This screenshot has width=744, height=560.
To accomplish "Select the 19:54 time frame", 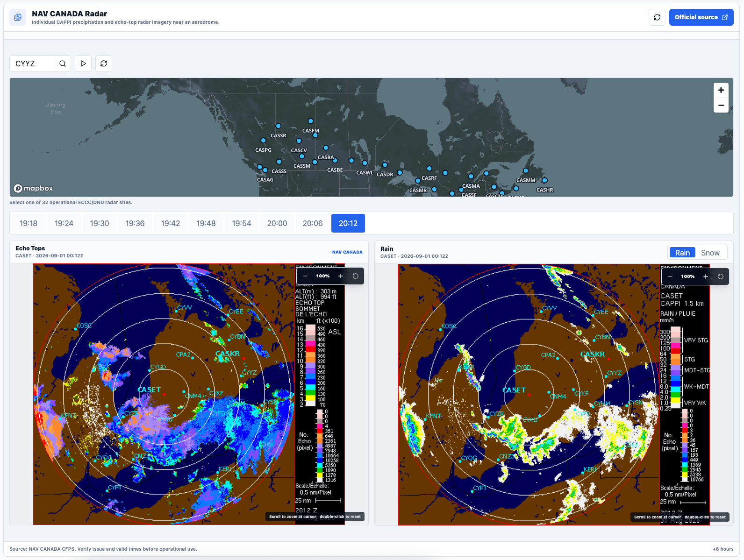I will pos(242,223).
